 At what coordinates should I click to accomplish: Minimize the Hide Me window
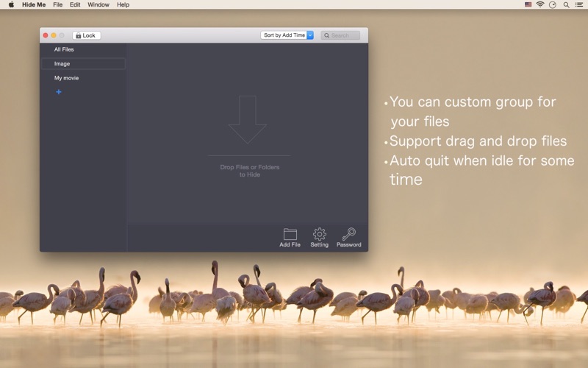[x=54, y=35]
